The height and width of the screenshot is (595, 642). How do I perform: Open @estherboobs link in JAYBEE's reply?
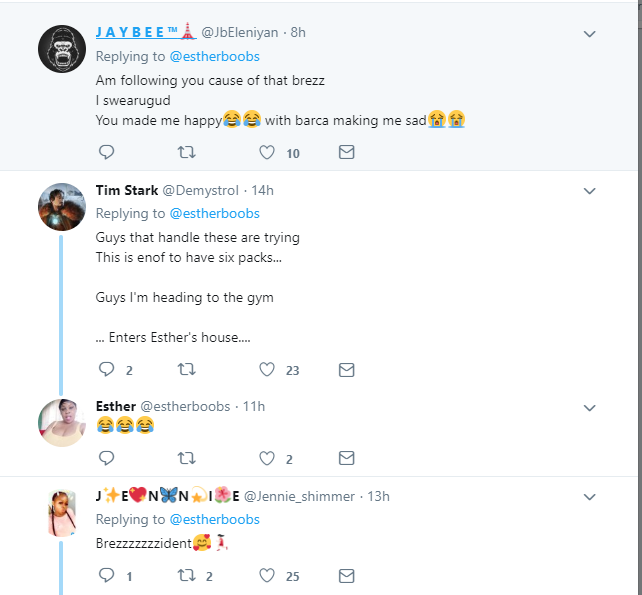tap(214, 56)
